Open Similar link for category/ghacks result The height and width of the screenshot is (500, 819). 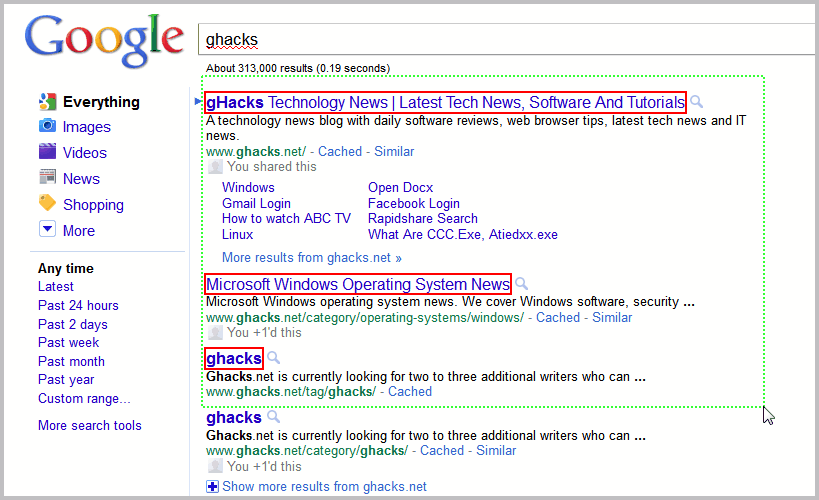(x=496, y=451)
